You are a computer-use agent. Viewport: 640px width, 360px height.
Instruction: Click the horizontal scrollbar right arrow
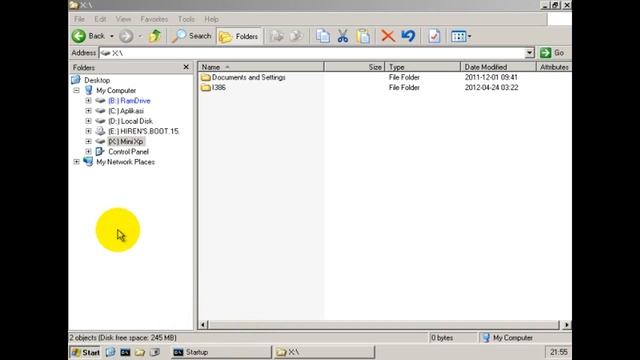tap(566, 325)
